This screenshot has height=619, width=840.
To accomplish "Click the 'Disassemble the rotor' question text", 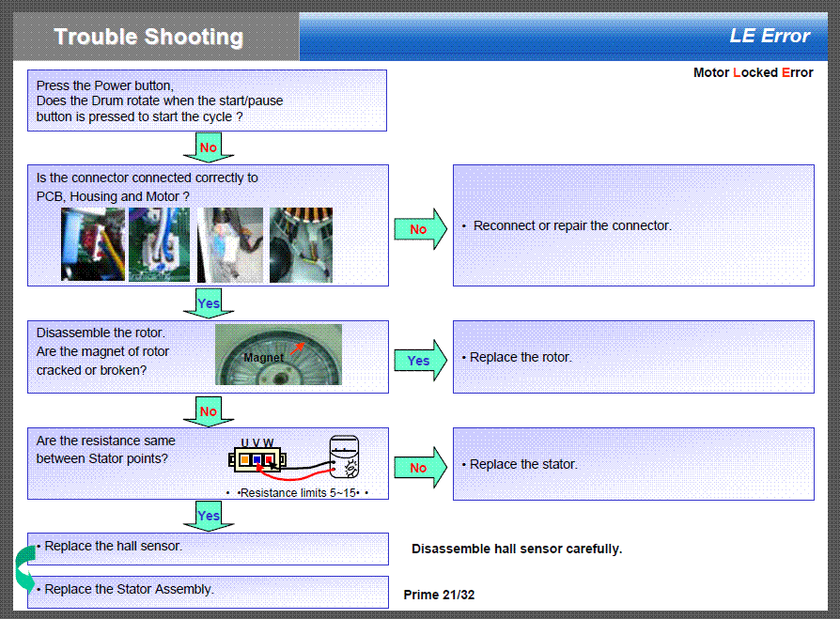I will 102,351.
